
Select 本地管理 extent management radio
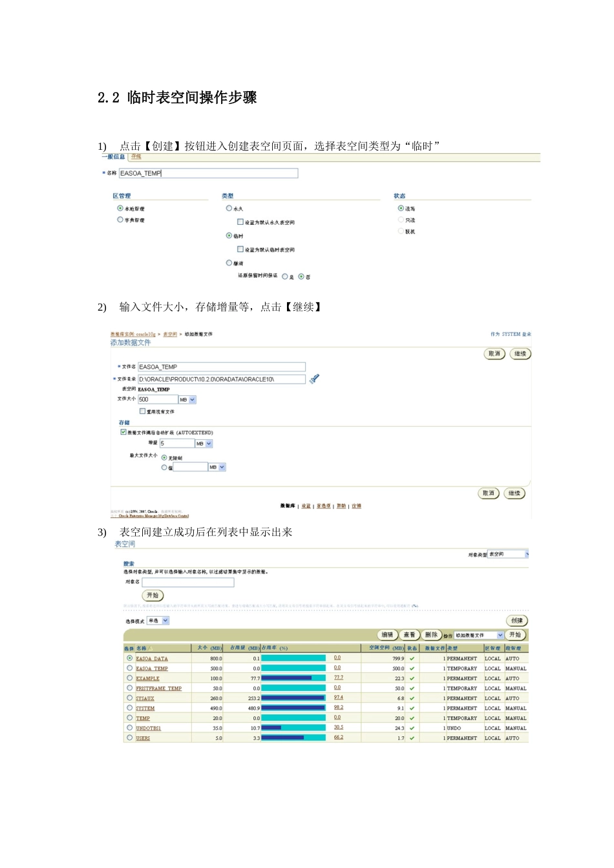coord(120,209)
